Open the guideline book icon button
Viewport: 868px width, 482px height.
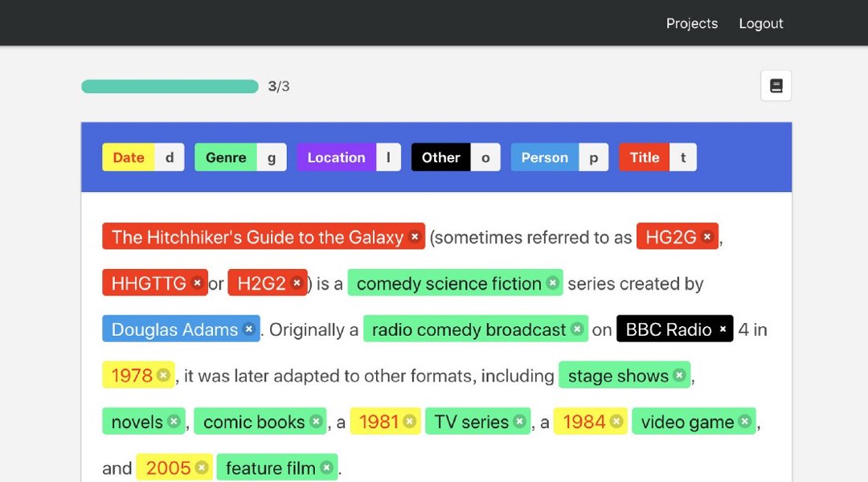(776, 86)
